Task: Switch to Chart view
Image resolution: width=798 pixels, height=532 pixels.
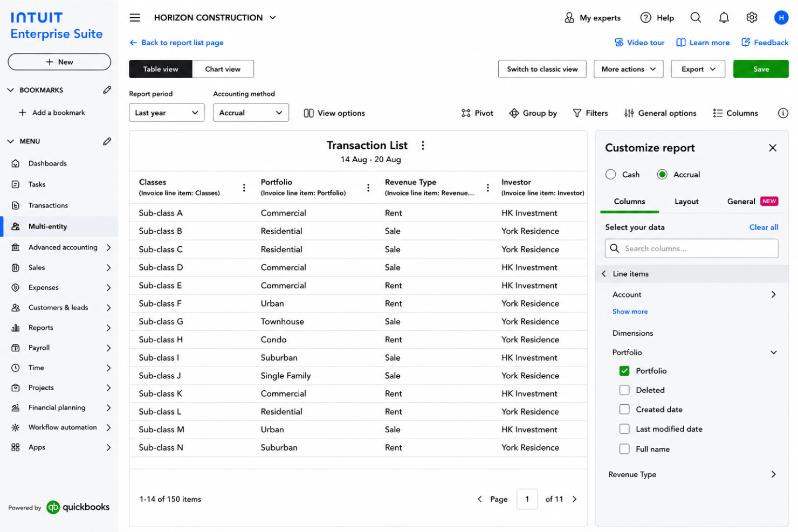Action: pos(223,69)
